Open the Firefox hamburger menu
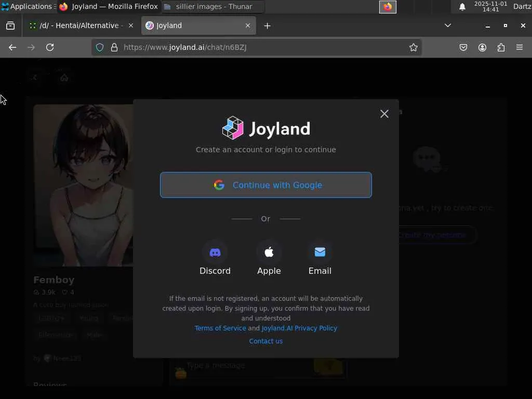The height and width of the screenshot is (399, 532). pyautogui.click(x=520, y=47)
